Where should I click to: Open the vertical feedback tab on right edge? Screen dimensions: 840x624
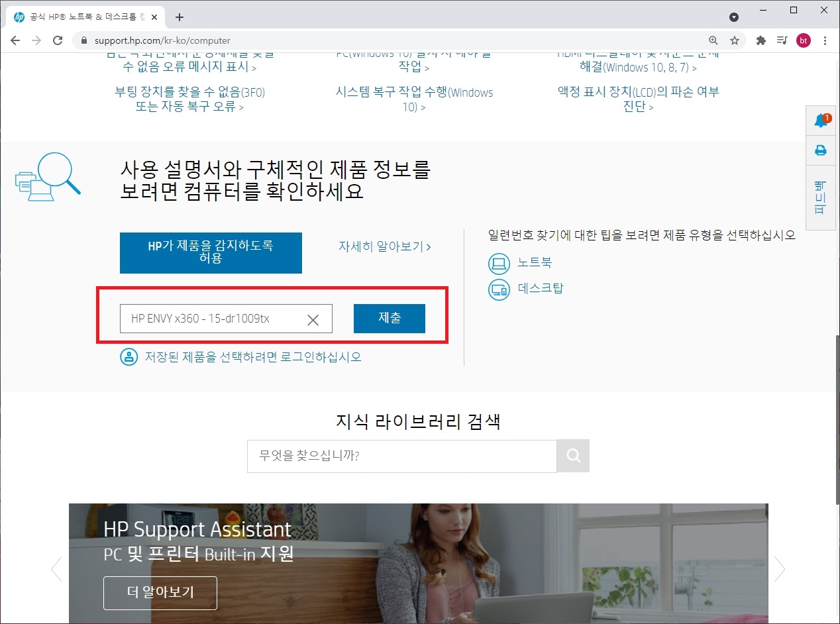[821, 198]
